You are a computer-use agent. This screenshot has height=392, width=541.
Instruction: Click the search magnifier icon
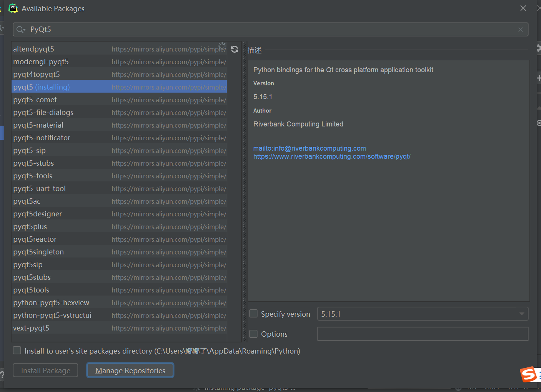[20, 30]
